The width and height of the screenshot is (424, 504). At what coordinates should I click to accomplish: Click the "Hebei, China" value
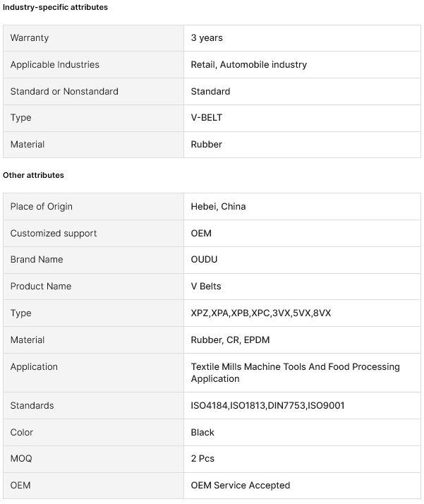pos(218,207)
